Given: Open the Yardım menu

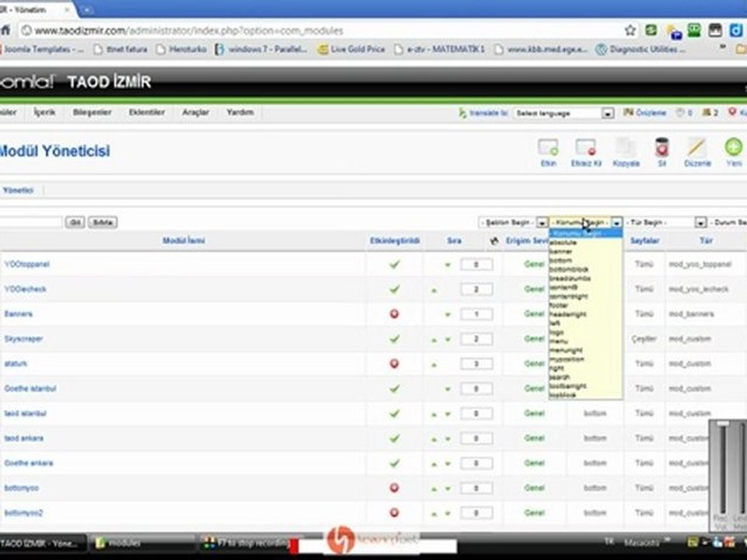Looking at the screenshot, I should (240, 112).
